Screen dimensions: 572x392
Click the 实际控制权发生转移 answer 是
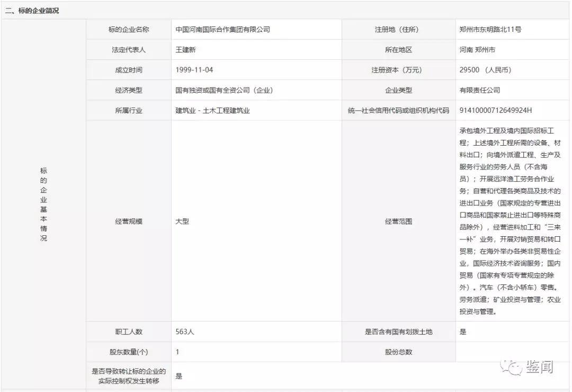pos(179,376)
